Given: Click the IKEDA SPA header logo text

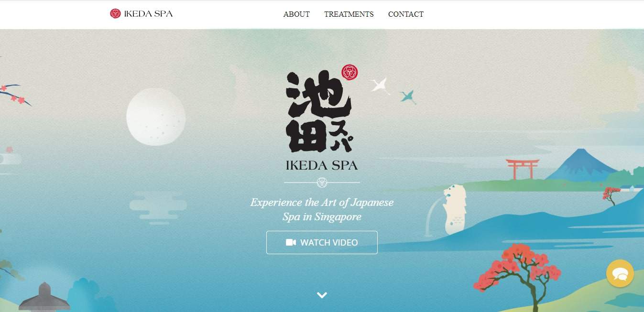Looking at the screenshot, I should 148,13.
